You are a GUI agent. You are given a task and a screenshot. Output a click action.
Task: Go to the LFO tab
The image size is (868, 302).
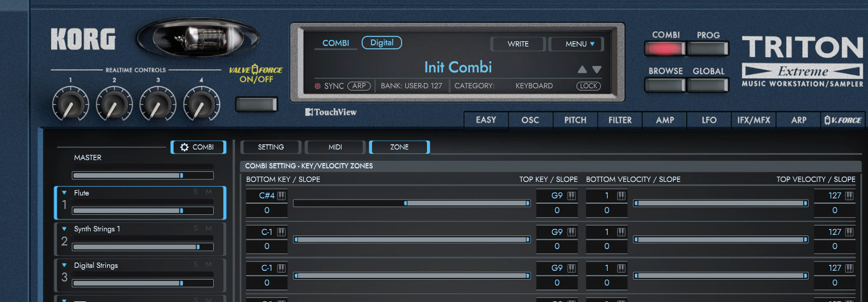point(710,120)
